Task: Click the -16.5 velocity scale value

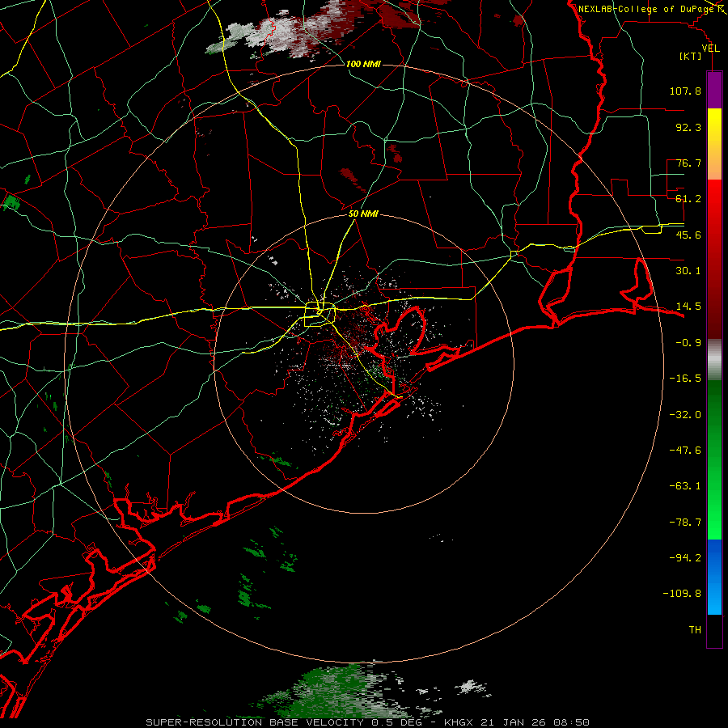Action: (x=685, y=379)
